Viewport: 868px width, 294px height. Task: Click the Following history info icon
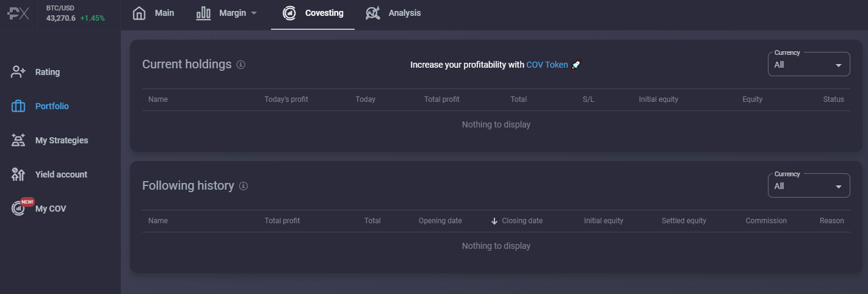244,186
